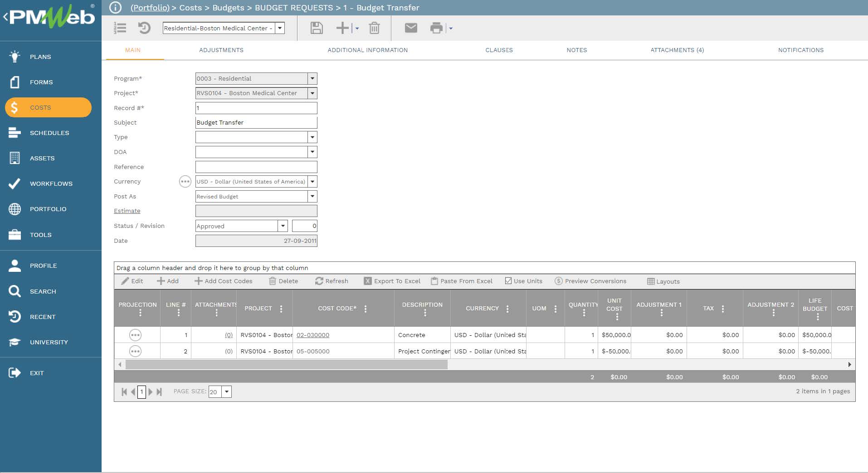Open Search from the sidebar
This screenshot has height=473, width=868.
[x=43, y=291]
